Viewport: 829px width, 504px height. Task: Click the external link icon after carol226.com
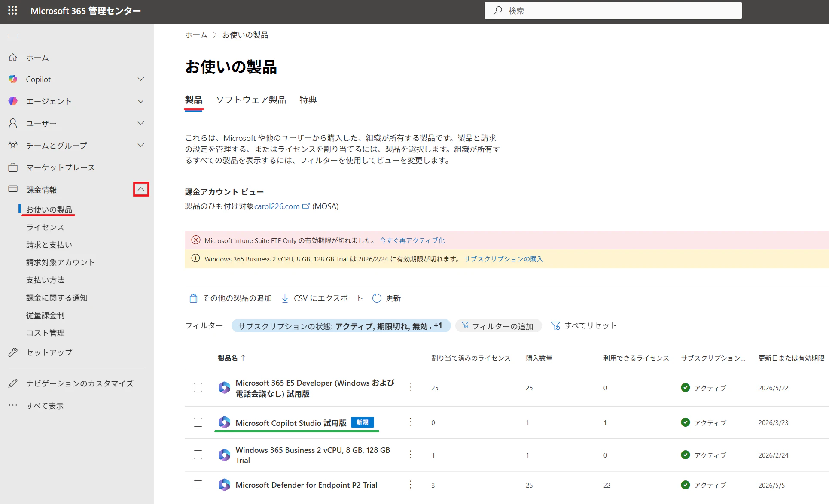(x=306, y=206)
